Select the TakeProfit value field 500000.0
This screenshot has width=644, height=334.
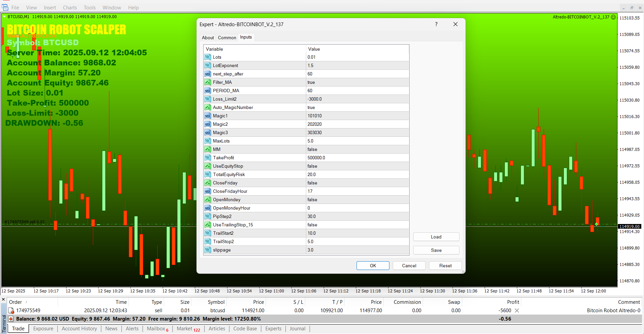coord(316,158)
